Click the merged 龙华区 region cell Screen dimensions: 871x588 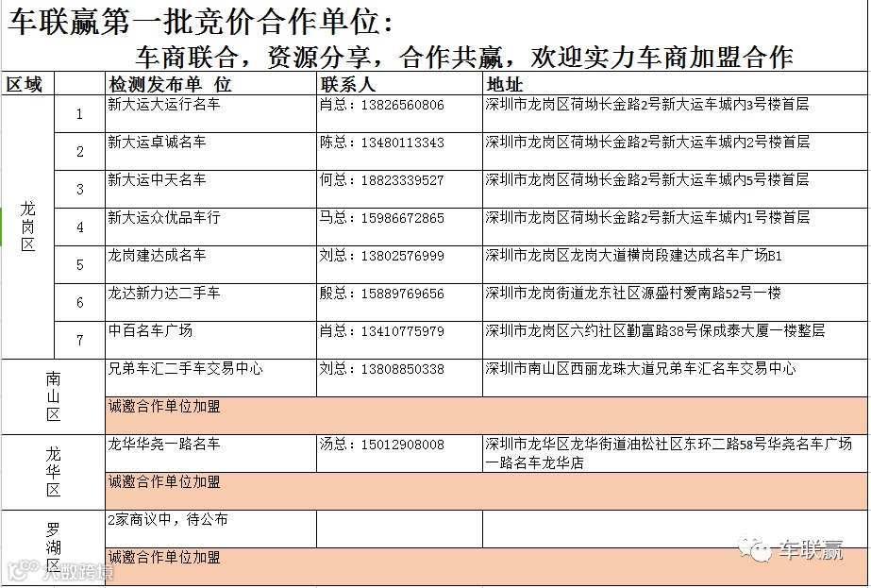[x=54, y=473]
